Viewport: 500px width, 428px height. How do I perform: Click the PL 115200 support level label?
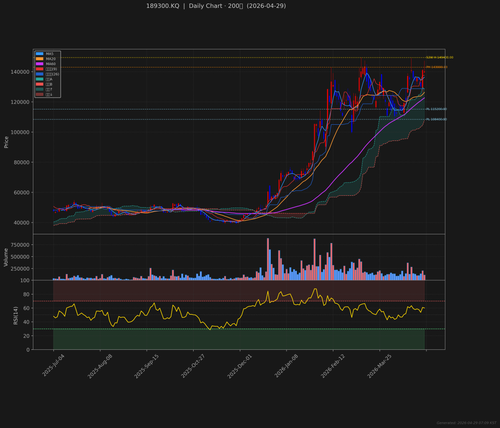(436, 109)
